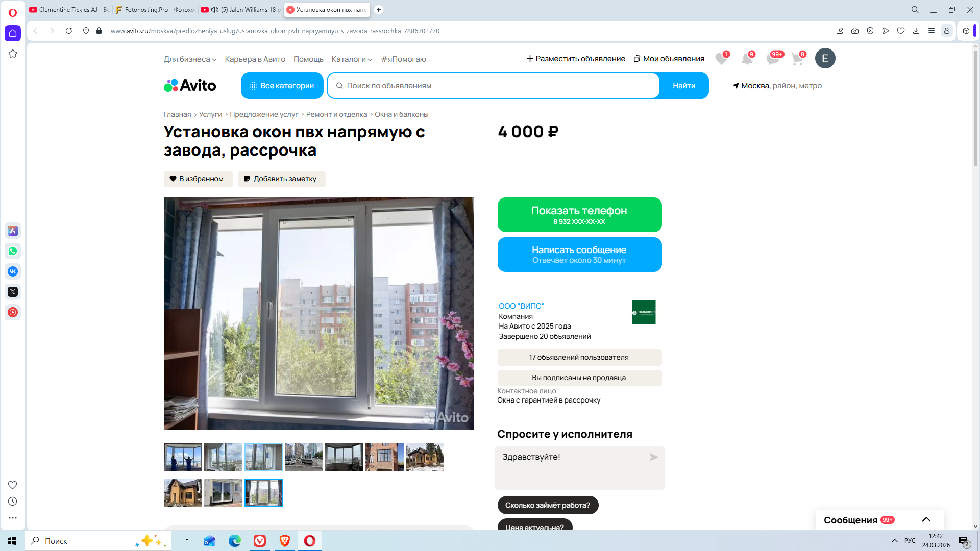This screenshot has width=980, height=551.
Task: Expand "Каталоги" dropdown menu
Action: (x=352, y=59)
